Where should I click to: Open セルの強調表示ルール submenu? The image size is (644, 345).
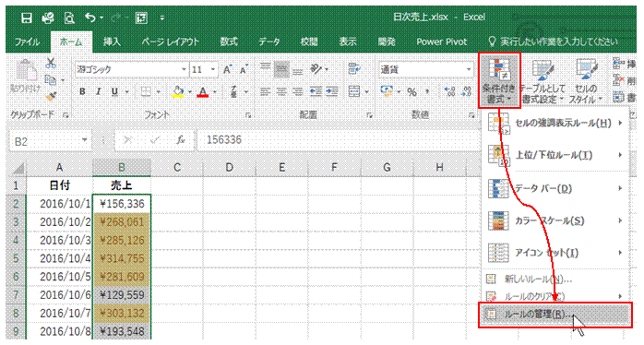[x=555, y=123]
